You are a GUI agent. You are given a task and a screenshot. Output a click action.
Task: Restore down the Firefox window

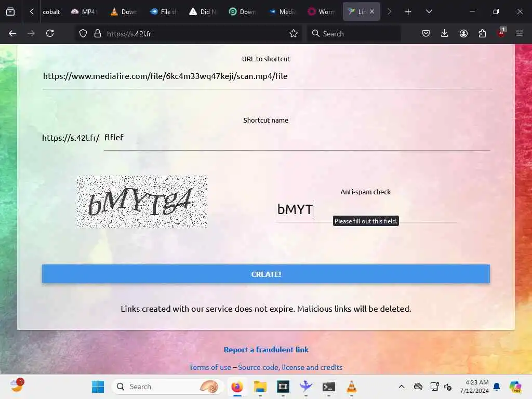(496, 11)
